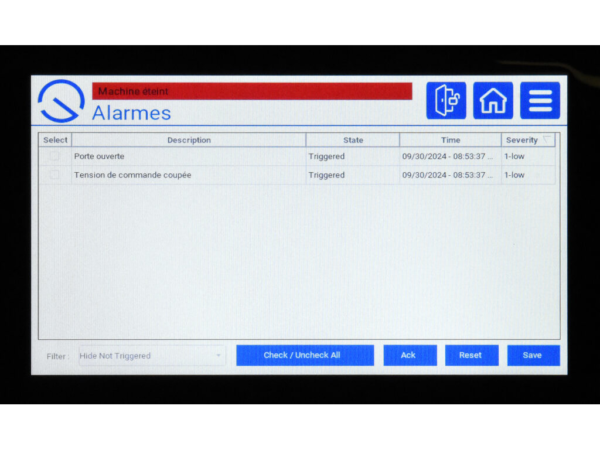The height and width of the screenshot is (450, 600).
Task: Expand the filter dropdown arrow
Action: pos(219,355)
